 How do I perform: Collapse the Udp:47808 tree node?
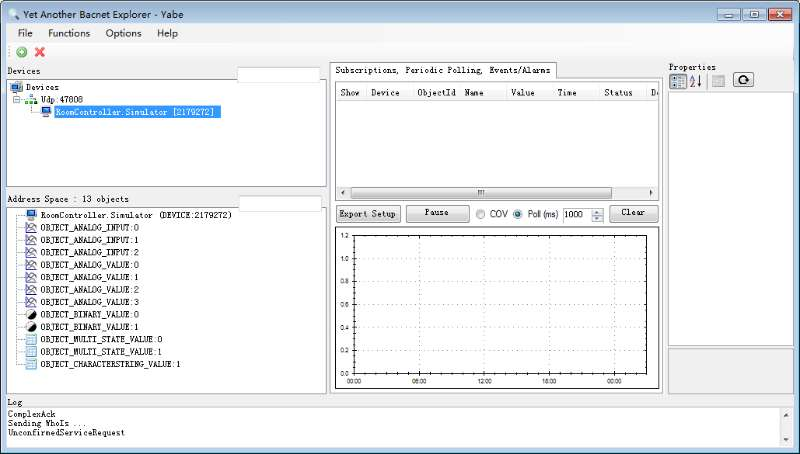pos(17,100)
